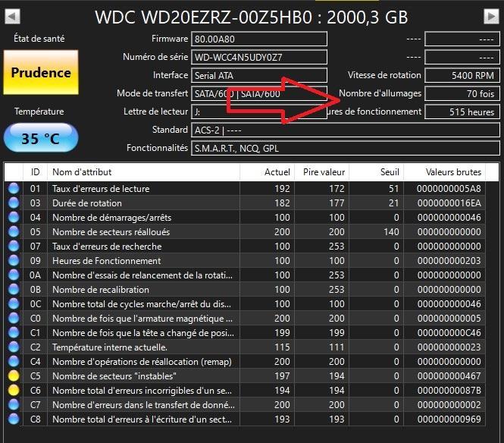504x443 pixels.
Task: Click the État de santé label
Action: pyautogui.click(x=39, y=39)
